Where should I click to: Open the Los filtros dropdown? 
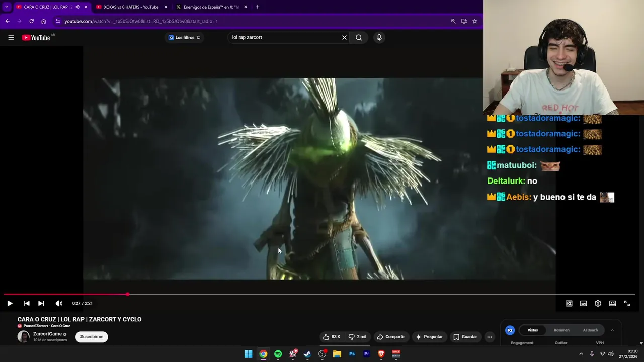click(184, 37)
